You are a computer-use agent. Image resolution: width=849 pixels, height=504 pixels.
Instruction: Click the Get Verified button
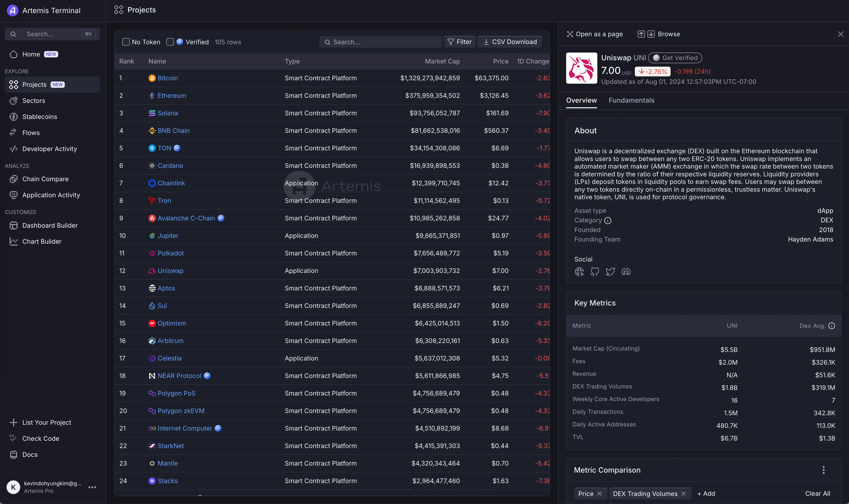675,58
